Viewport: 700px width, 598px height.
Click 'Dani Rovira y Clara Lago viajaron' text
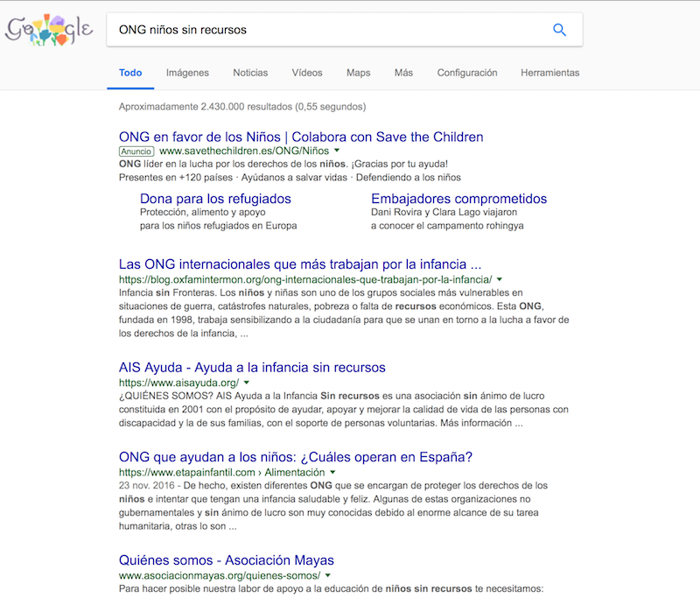(444, 212)
